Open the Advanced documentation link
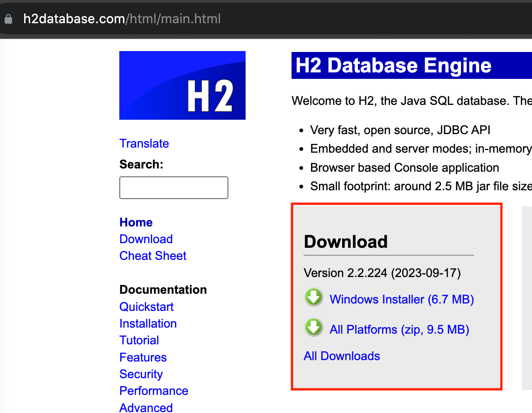Image resolution: width=532 pixels, height=413 pixels. tap(146, 407)
